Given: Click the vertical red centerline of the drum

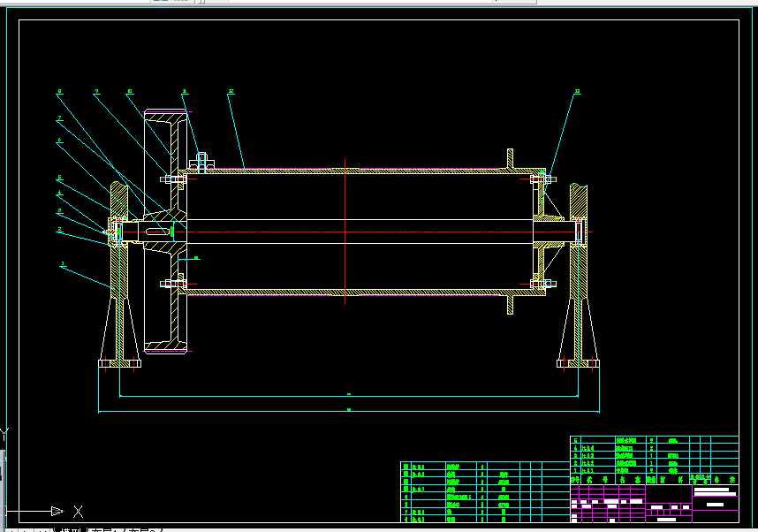Looking at the screenshot, I should coord(345,232).
